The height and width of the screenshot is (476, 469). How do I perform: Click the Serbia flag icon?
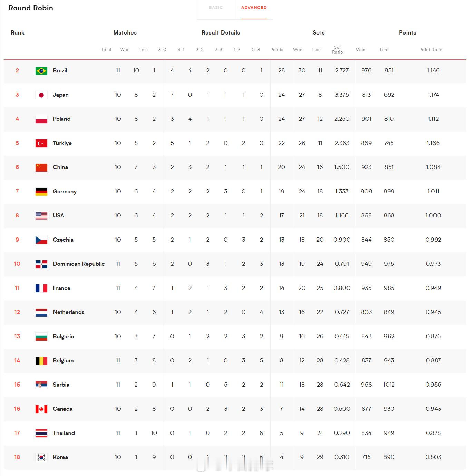pos(41,385)
